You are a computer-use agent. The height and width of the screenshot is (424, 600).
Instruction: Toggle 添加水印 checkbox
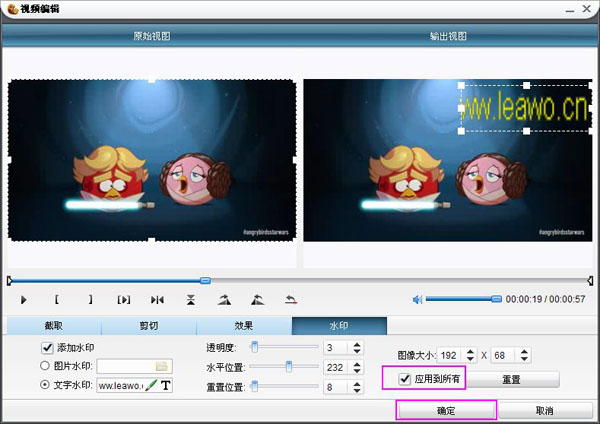pos(47,348)
